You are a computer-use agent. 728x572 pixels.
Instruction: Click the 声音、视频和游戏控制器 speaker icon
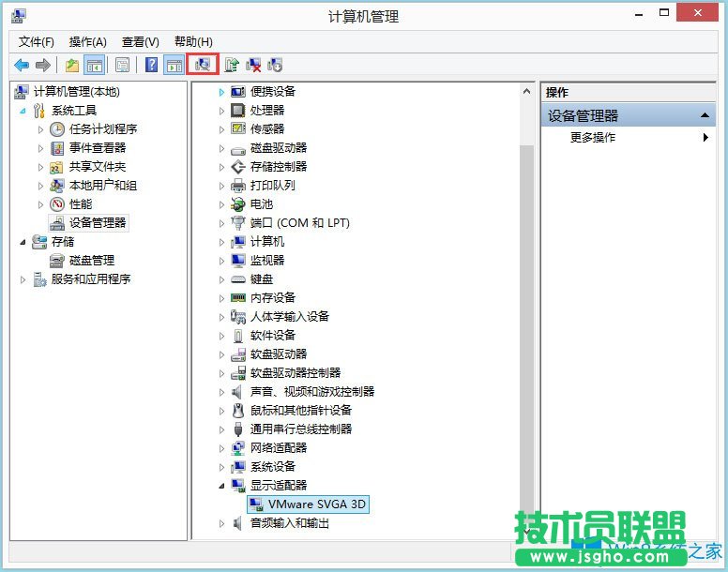(237, 392)
